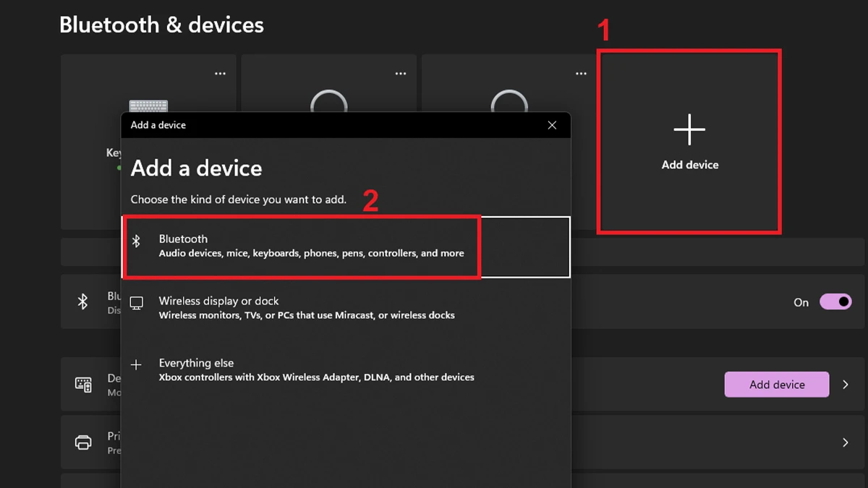Click the purple Add device button
The height and width of the screenshot is (488, 868).
point(777,385)
